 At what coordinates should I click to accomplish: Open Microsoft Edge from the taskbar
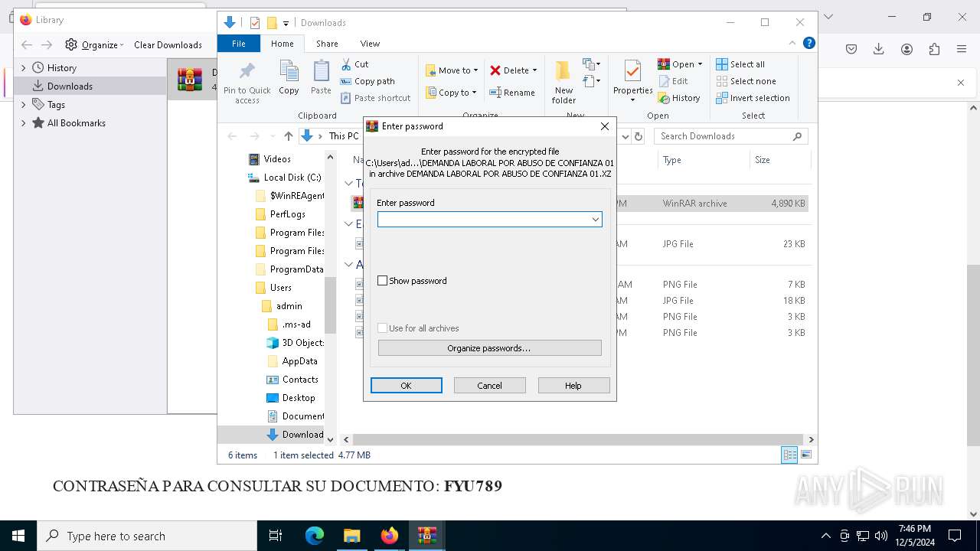click(315, 536)
